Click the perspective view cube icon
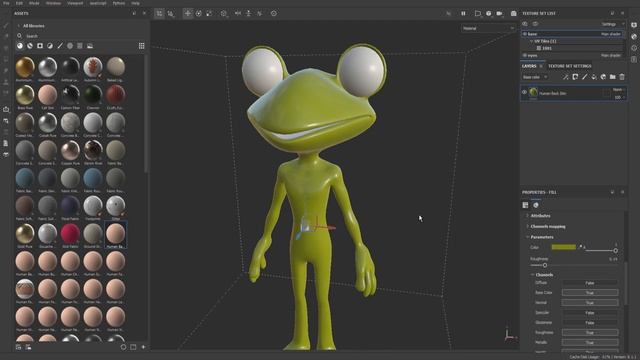This screenshot has width=640, height=360. pyautogui.click(x=489, y=13)
